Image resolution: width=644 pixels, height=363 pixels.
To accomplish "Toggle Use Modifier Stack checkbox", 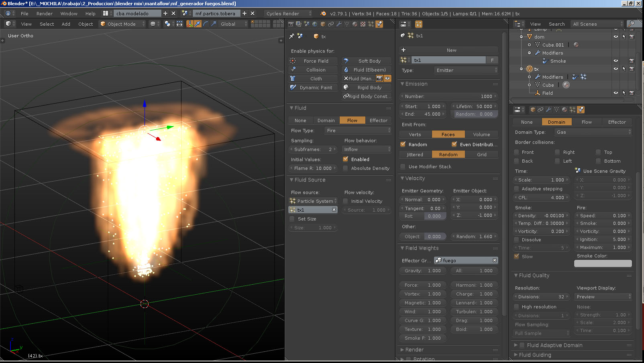I will tap(403, 167).
